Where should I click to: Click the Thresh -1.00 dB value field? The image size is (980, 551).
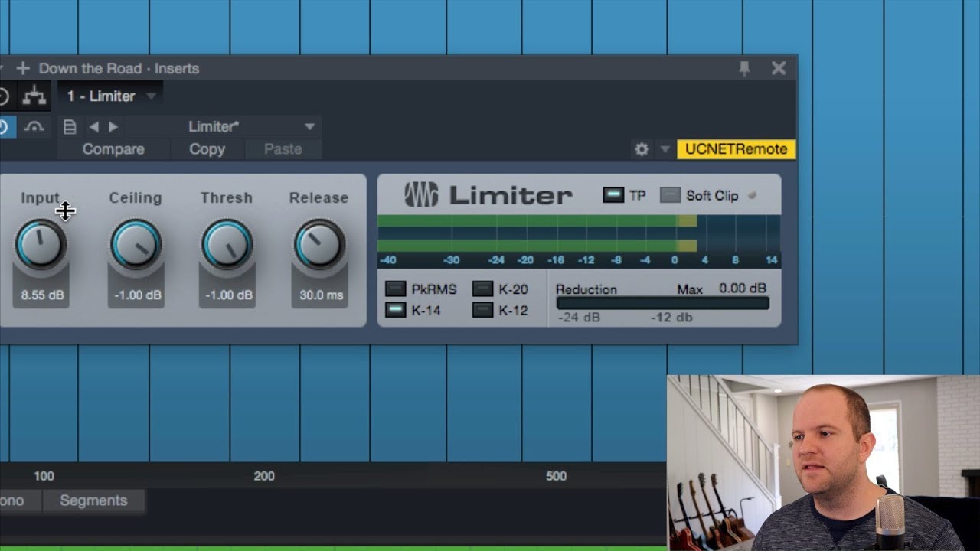pyautogui.click(x=227, y=295)
